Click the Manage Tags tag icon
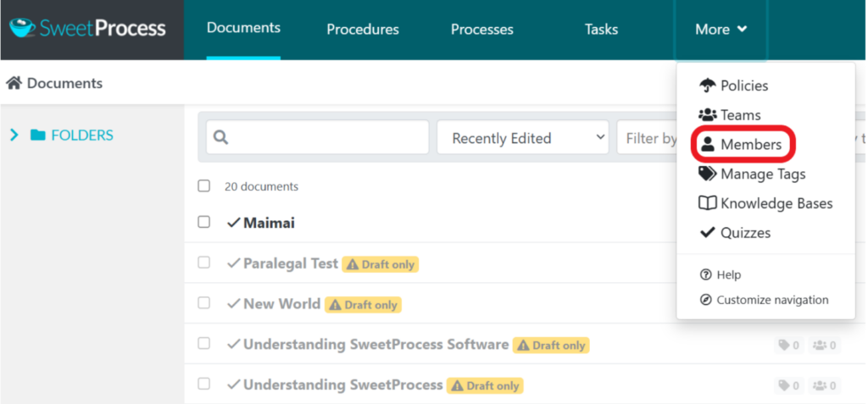 708,174
